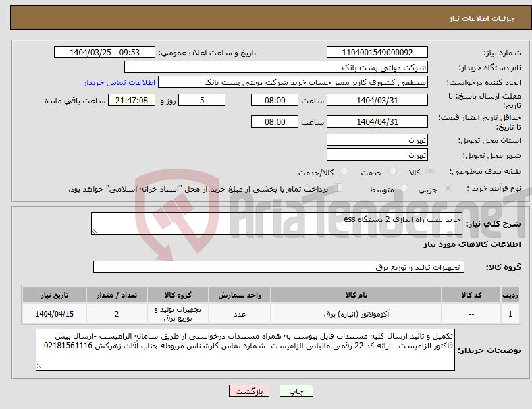Click the تعداد / مقدار column header
The width and height of the screenshot is (532, 409).
(x=117, y=295)
